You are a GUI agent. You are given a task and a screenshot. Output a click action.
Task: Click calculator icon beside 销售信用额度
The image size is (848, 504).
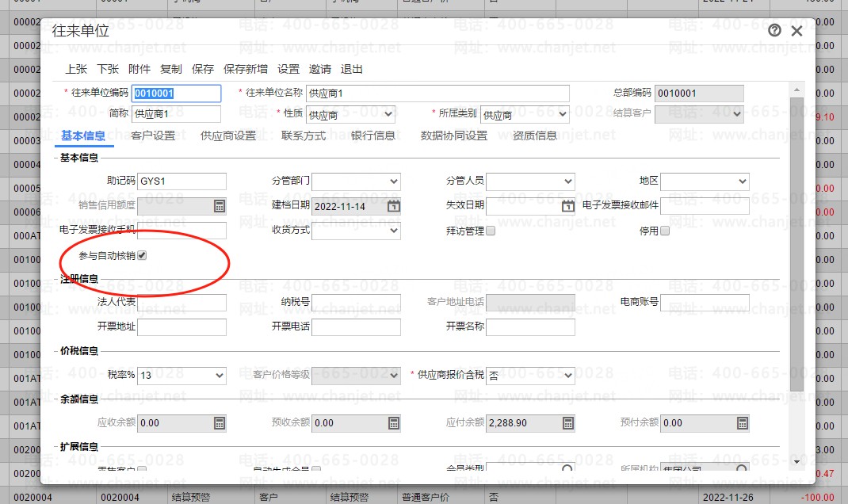219,206
